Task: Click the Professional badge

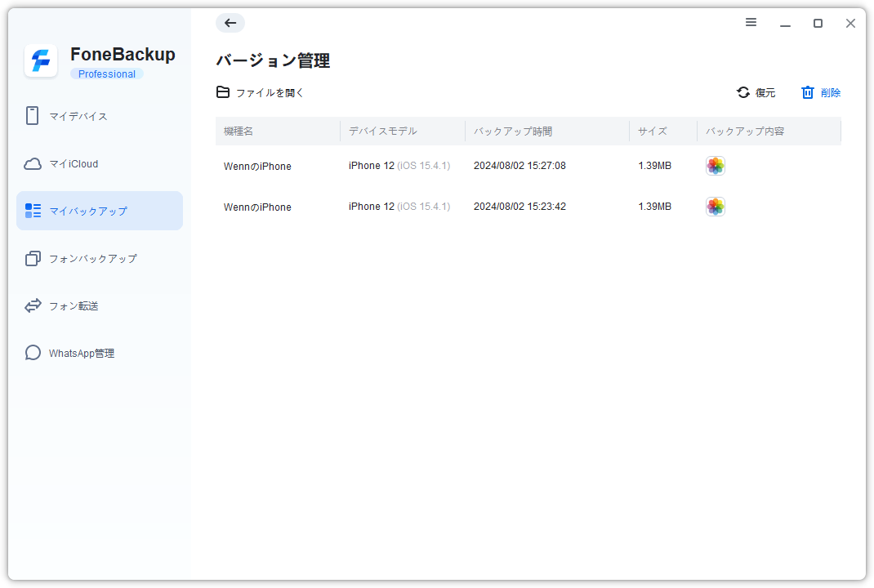Action: point(106,74)
